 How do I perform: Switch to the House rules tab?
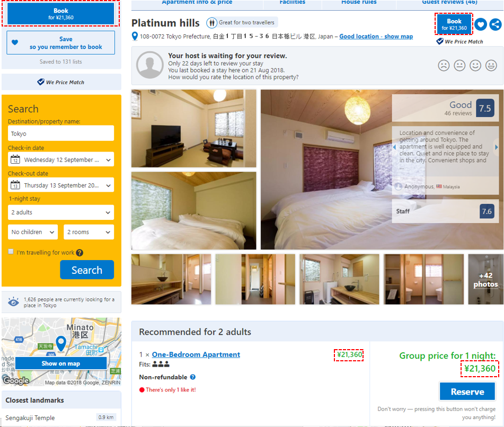click(x=359, y=3)
